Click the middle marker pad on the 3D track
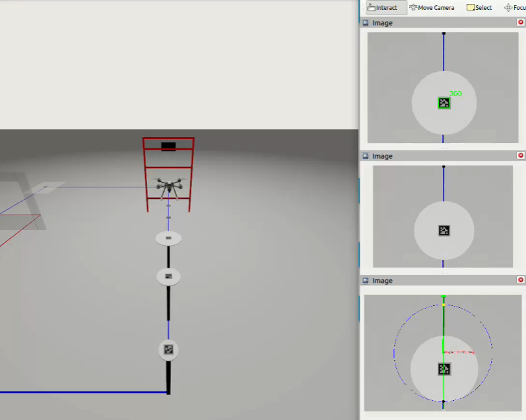 pyautogui.click(x=168, y=276)
